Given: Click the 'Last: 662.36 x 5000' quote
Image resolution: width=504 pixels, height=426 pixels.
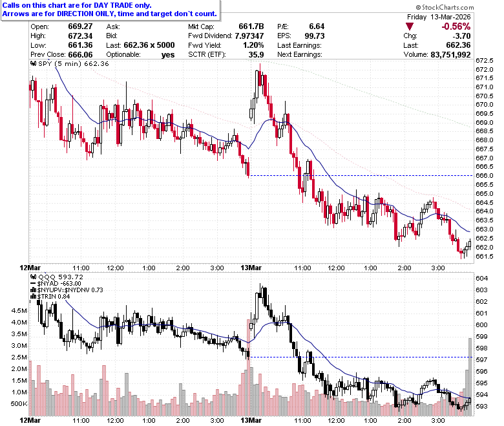Looking at the screenshot, I should pyautogui.click(x=140, y=45).
